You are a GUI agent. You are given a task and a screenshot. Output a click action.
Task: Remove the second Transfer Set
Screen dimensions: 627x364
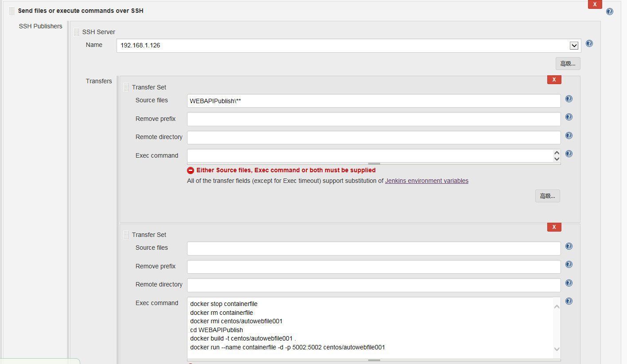tap(554, 227)
